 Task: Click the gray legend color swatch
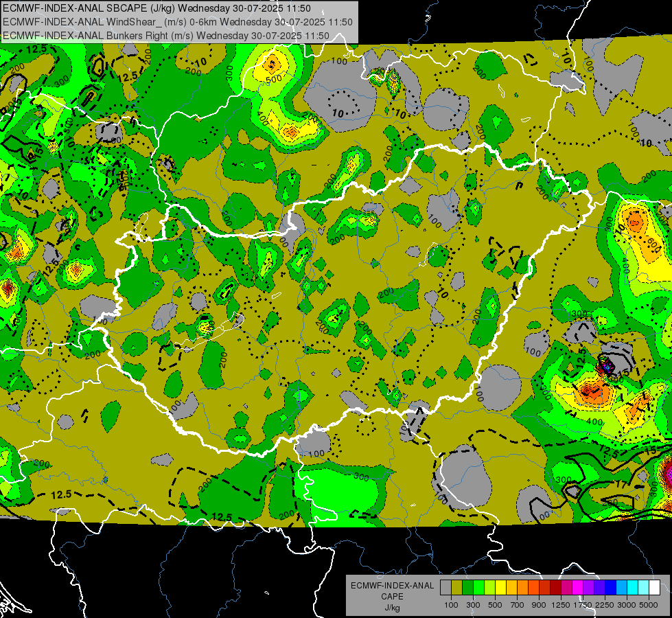coord(445,588)
